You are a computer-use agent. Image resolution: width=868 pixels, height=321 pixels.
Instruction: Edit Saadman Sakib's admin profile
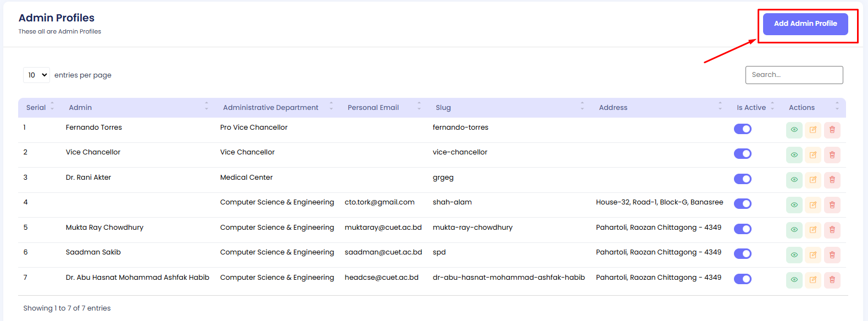click(x=813, y=255)
